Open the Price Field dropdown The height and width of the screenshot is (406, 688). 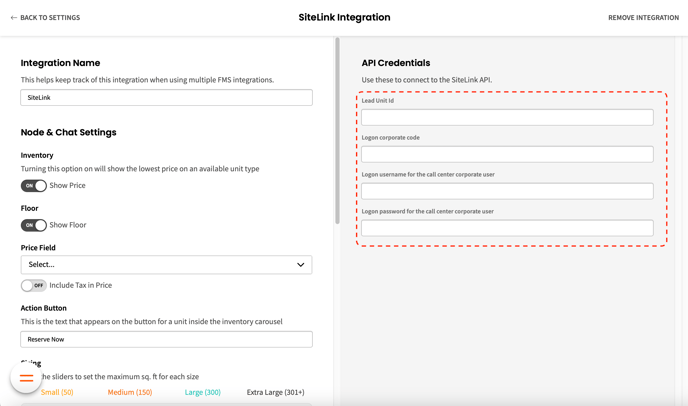coord(166,265)
